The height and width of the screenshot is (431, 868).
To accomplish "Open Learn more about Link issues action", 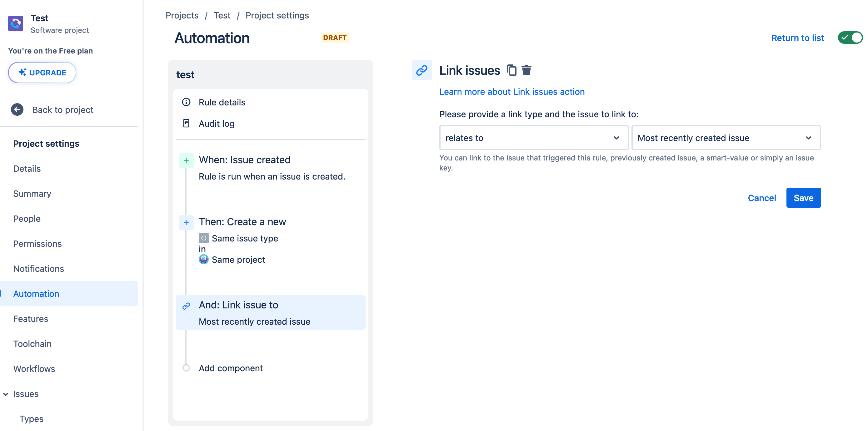I will coord(511,92).
